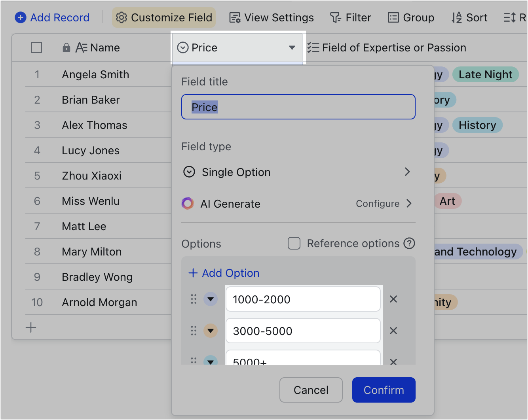Open View Settings
The image size is (528, 420).
[272, 17]
